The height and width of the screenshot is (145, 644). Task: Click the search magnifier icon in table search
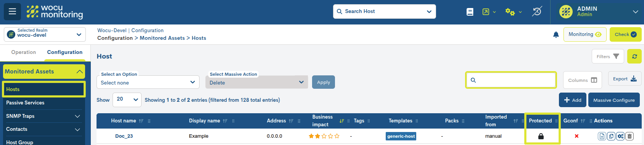pyautogui.click(x=473, y=80)
